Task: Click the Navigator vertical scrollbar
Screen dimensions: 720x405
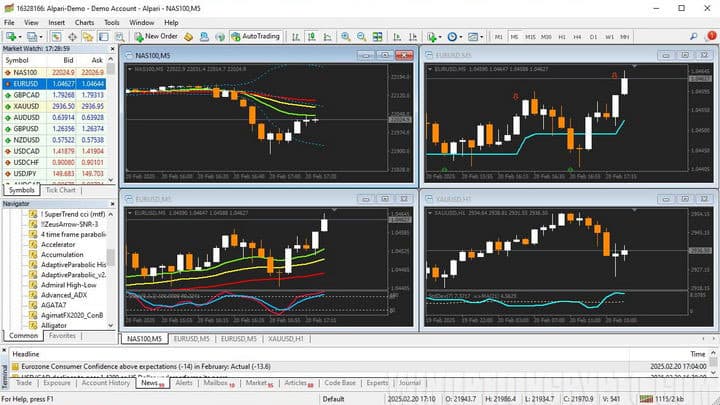Action: pos(111,270)
